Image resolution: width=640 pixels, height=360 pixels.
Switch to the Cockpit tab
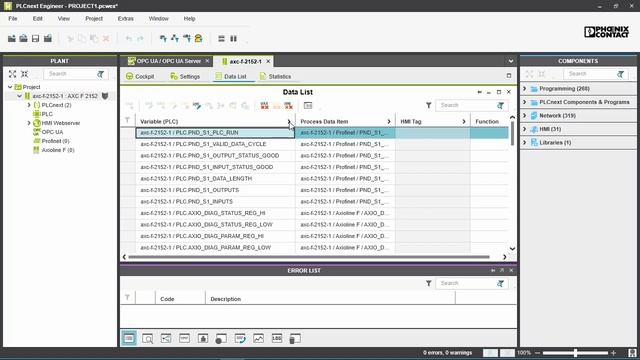click(x=140, y=76)
